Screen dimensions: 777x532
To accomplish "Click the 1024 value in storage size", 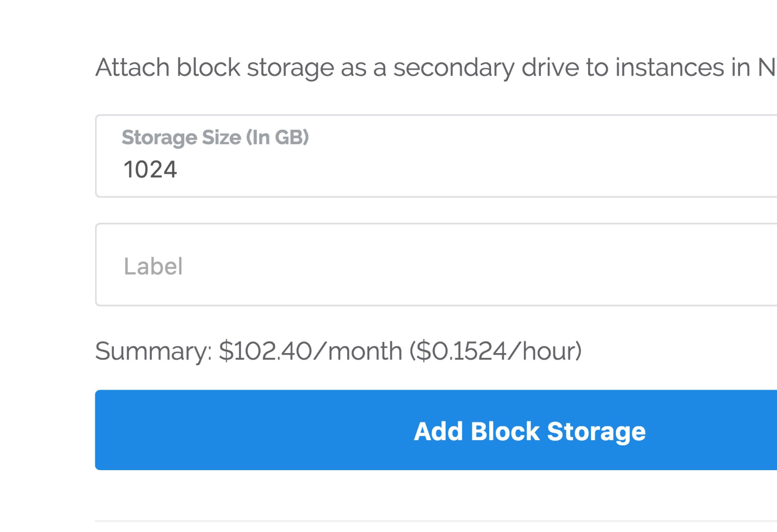I will 150,170.
